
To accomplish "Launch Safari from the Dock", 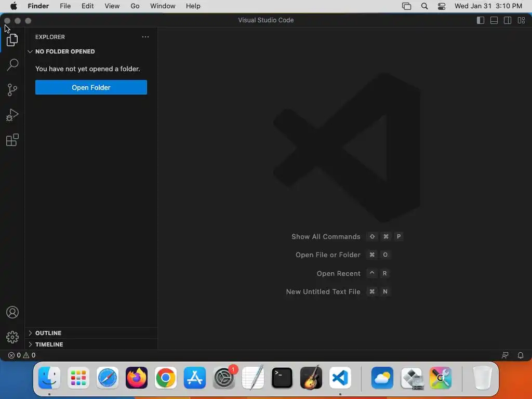I will coord(108,378).
